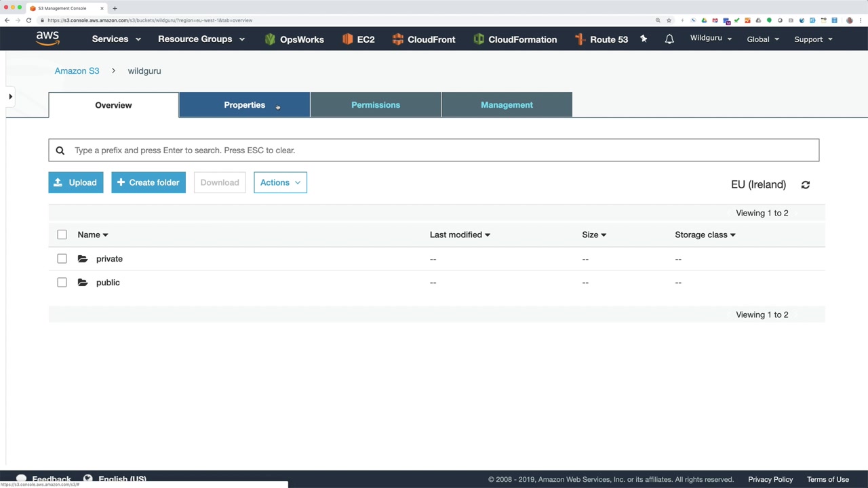Tick the select-all checkbox in header
Image resolution: width=868 pixels, height=488 pixels.
pyautogui.click(x=62, y=235)
